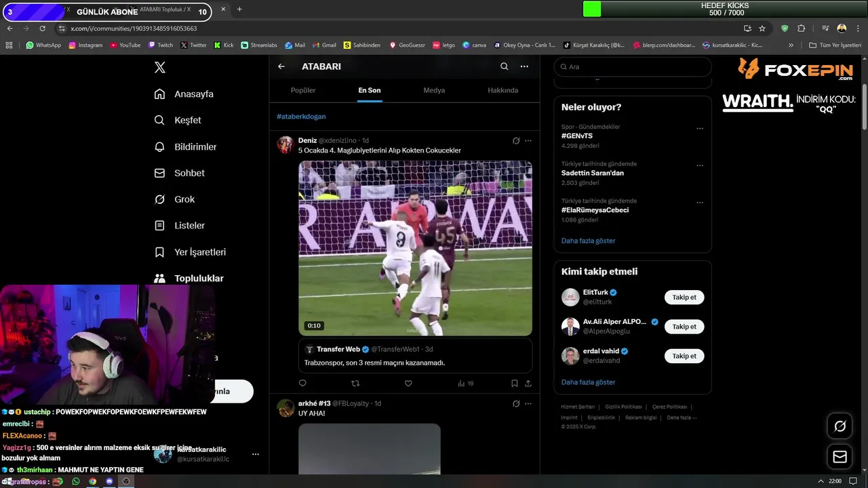Open more options on arkhé #13 post
The height and width of the screenshot is (488, 868).
pyautogui.click(x=528, y=404)
